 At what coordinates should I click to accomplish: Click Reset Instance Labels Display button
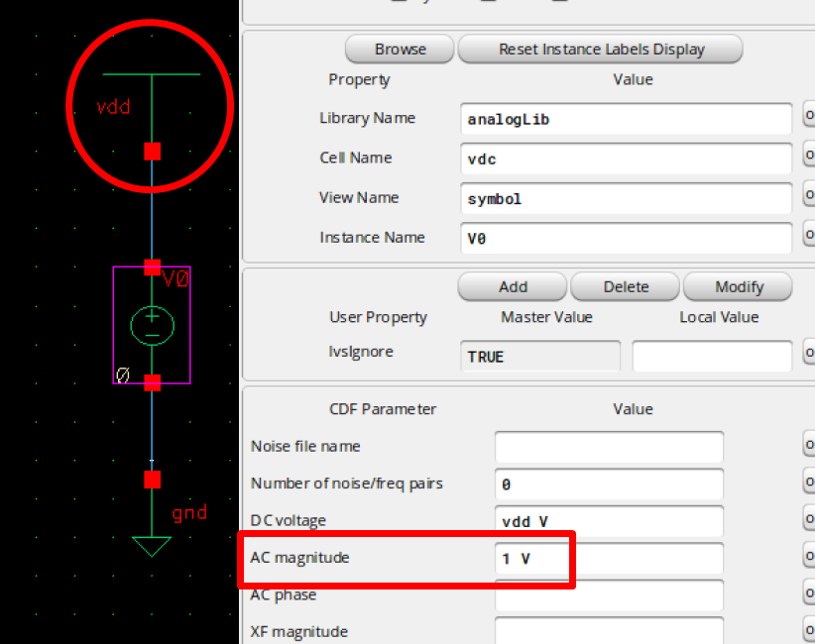[x=600, y=50]
